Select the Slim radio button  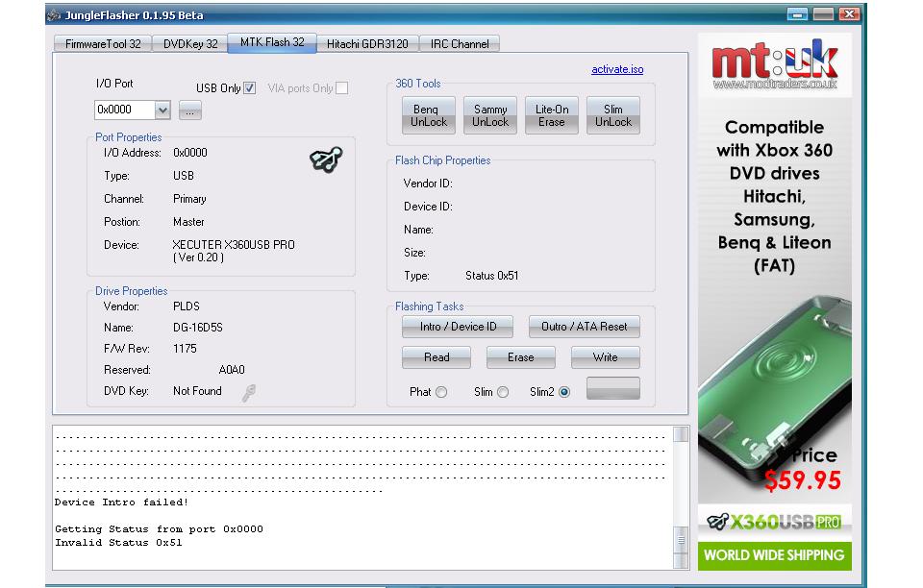coord(503,392)
